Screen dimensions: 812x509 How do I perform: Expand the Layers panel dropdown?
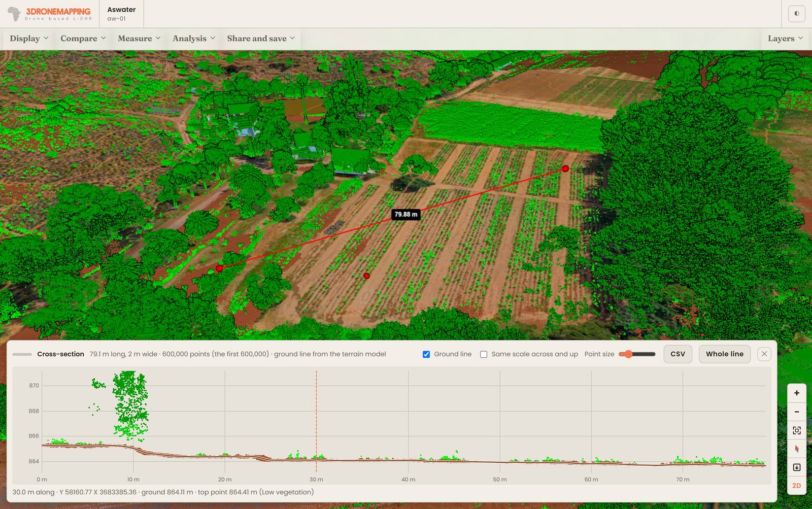point(785,39)
